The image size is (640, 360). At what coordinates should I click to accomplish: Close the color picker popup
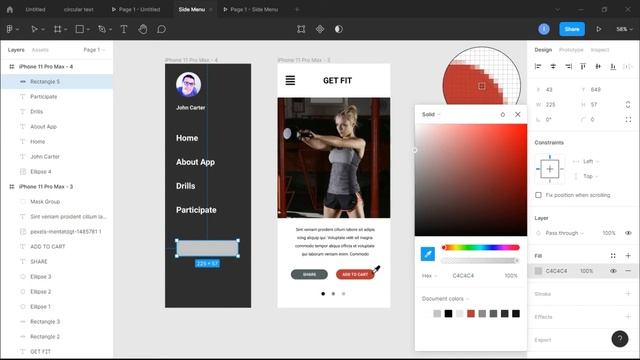pos(518,114)
